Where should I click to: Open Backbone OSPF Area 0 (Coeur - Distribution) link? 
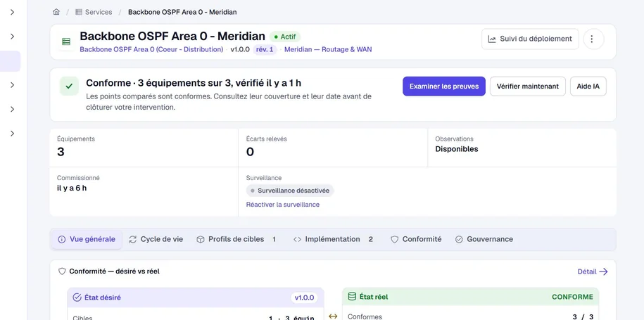(x=151, y=50)
